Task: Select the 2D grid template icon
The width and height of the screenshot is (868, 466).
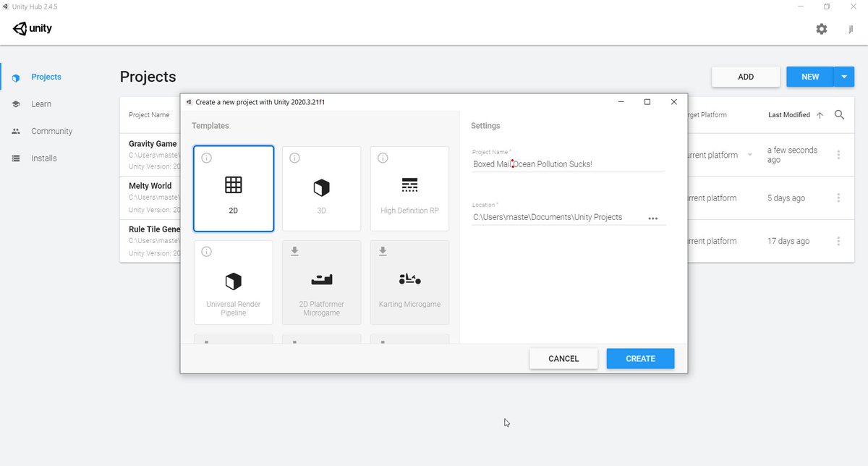Action: coord(233,185)
